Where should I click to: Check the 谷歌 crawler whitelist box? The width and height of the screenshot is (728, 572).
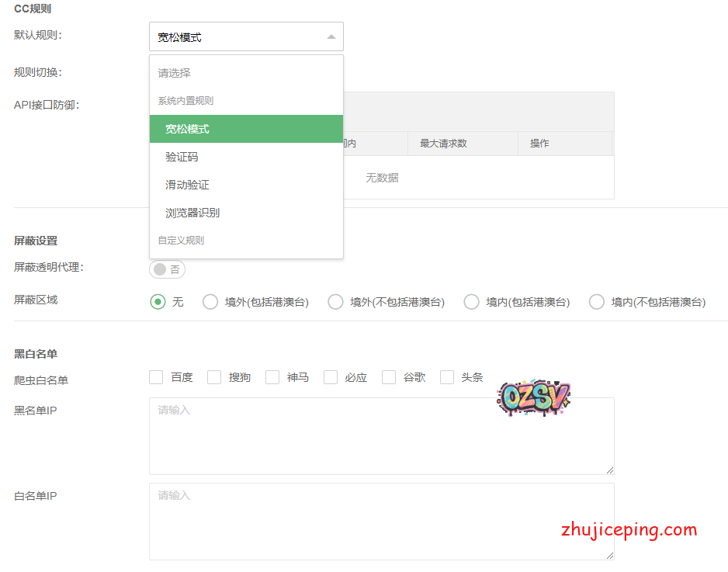pos(389,377)
